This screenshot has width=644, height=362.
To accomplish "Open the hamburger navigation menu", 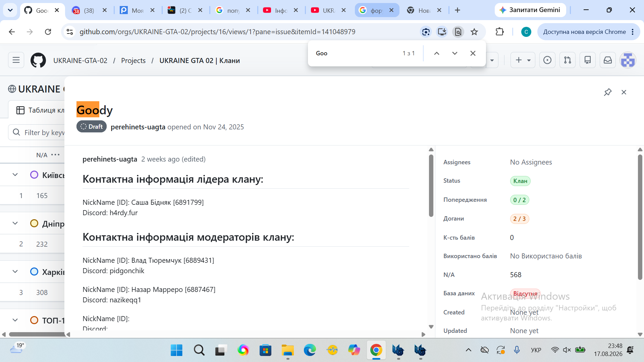I will [16, 60].
